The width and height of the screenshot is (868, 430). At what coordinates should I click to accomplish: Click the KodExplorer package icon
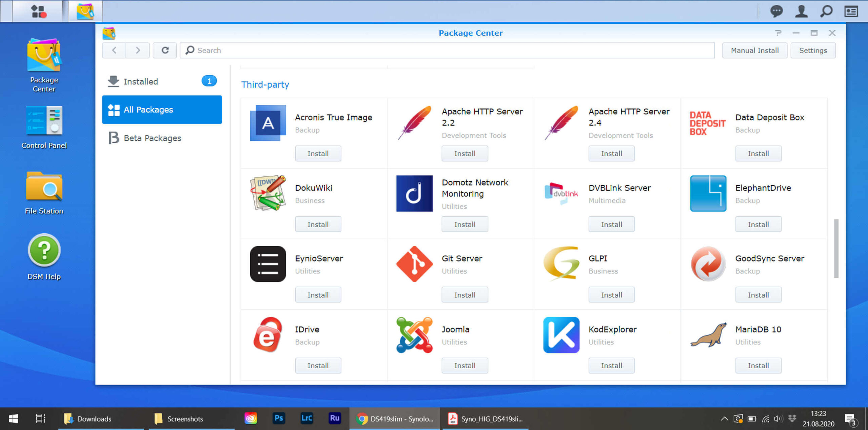click(x=561, y=335)
